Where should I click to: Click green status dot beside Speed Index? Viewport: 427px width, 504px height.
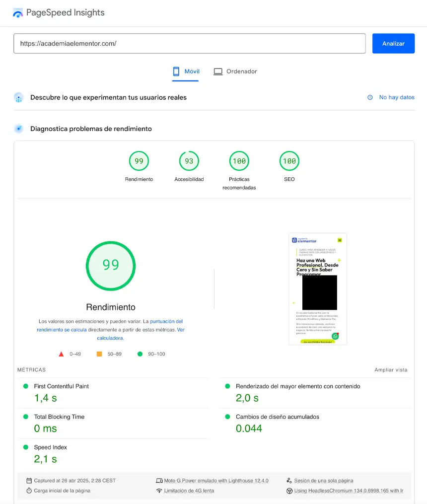pos(26,447)
